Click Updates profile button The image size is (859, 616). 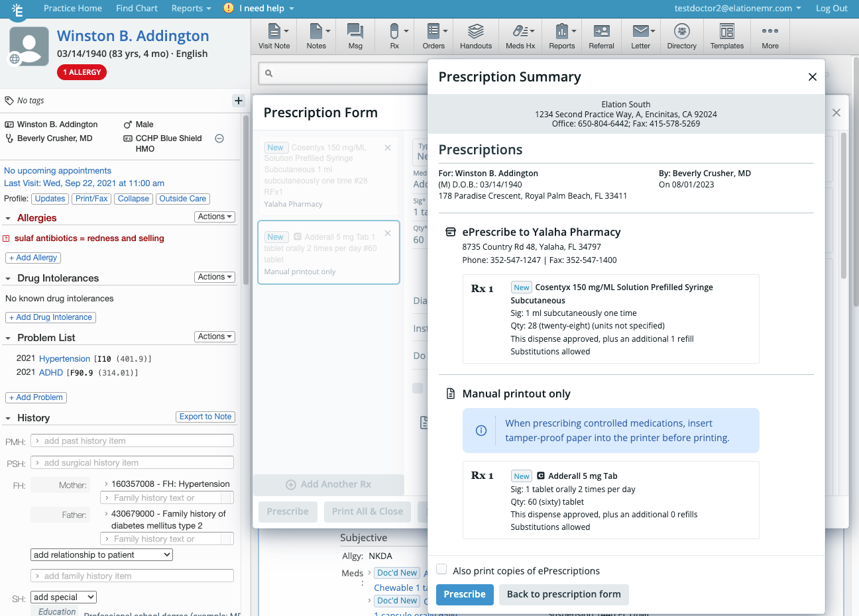pos(50,199)
